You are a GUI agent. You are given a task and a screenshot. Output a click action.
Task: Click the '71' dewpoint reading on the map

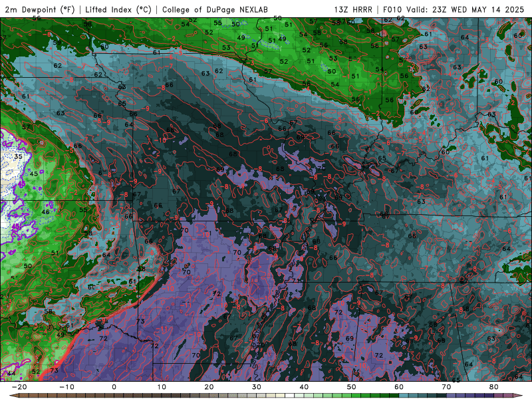click(x=296, y=281)
